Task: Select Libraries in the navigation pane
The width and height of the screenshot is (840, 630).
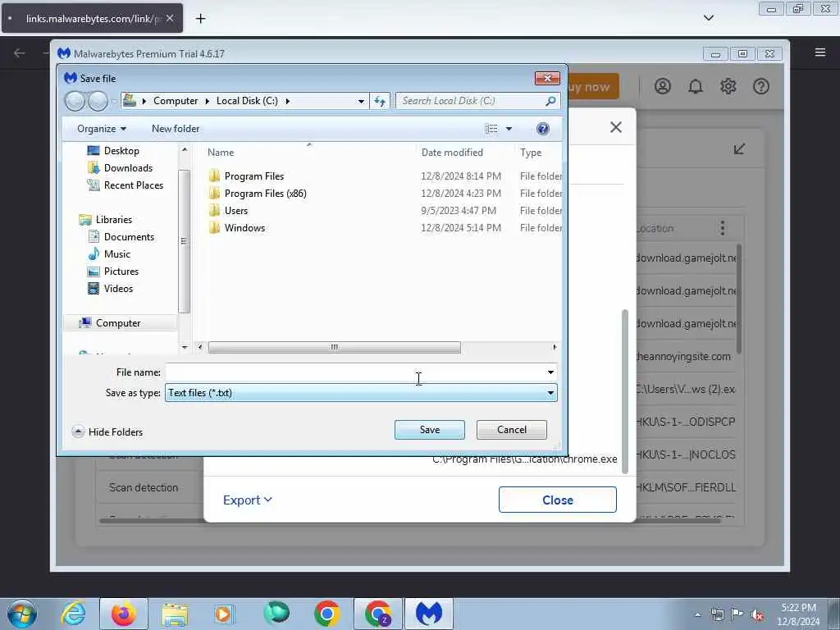Action: click(113, 220)
